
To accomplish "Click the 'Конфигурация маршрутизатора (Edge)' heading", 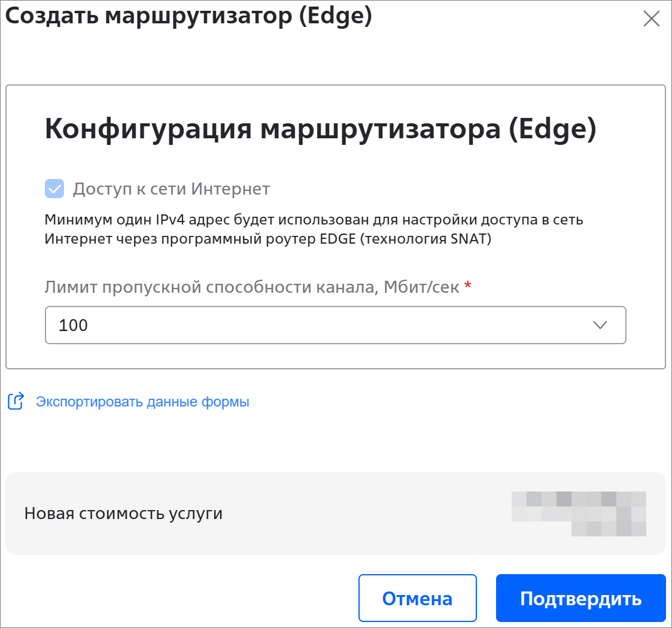I will [x=321, y=131].
